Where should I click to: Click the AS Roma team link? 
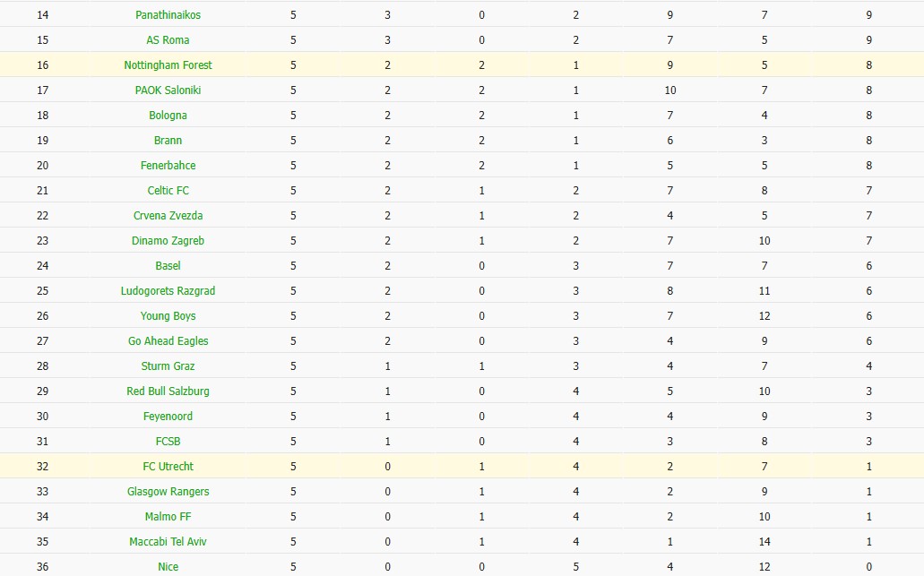coord(168,40)
